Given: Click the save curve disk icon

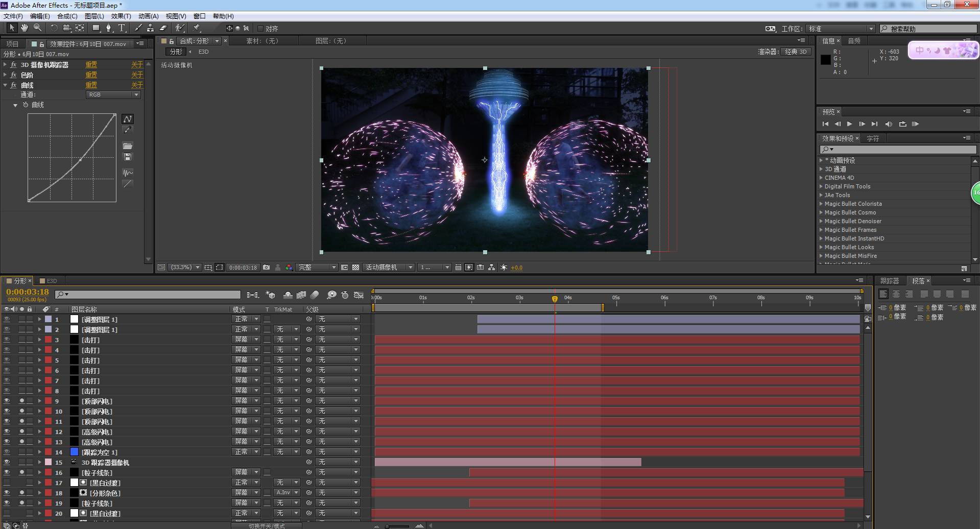Looking at the screenshot, I should point(128,157).
